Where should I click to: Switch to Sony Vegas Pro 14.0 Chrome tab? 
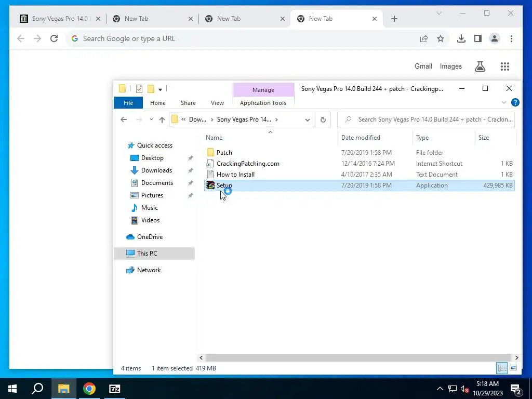pos(60,19)
